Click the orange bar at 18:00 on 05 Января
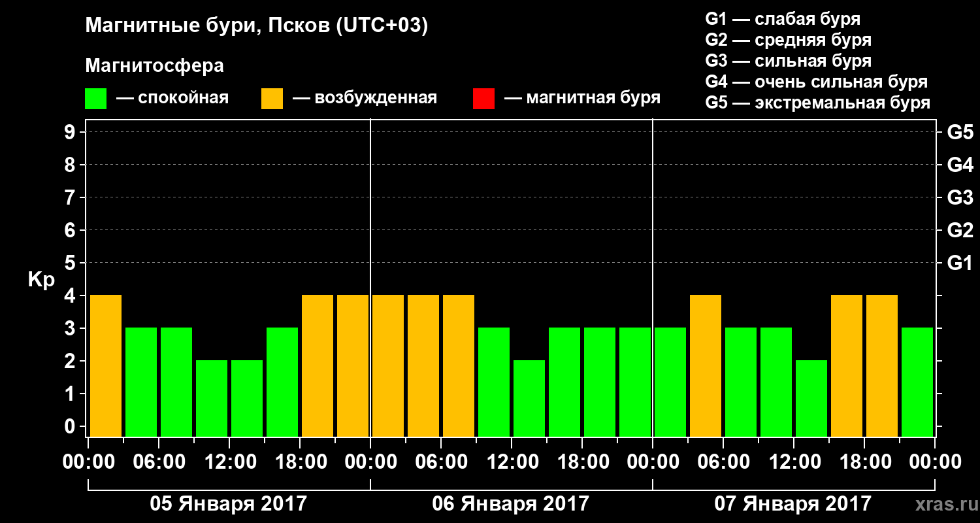The height and width of the screenshot is (523, 980). click(x=318, y=365)
